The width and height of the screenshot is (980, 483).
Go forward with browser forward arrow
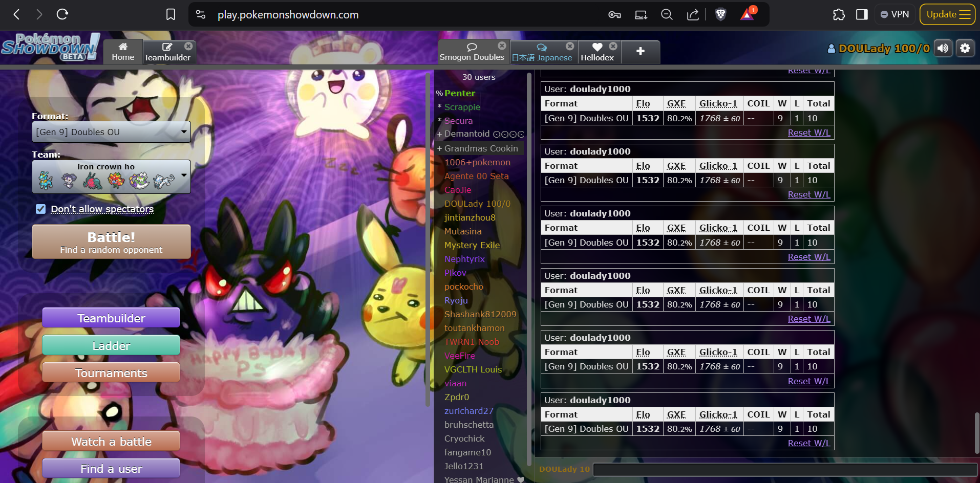[39, 14]
